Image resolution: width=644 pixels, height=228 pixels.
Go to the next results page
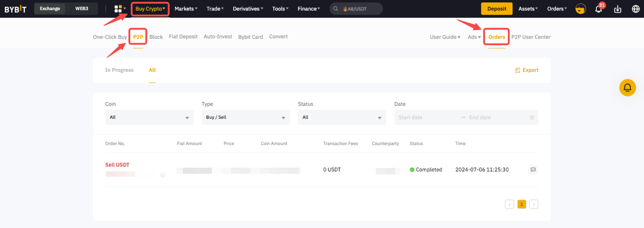[534, 204]
